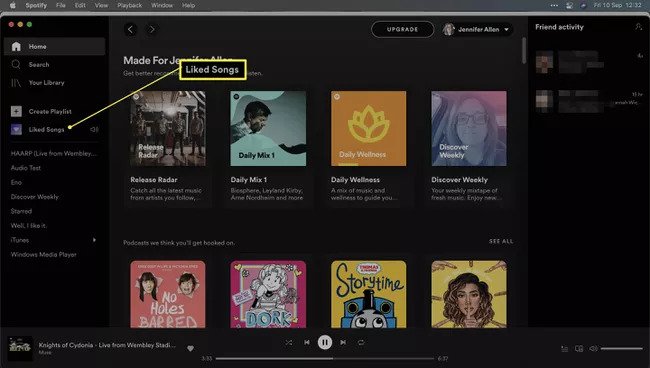The image size is (650, 368).
Task: Open the play queue icon
Action: tap(565, 349)
